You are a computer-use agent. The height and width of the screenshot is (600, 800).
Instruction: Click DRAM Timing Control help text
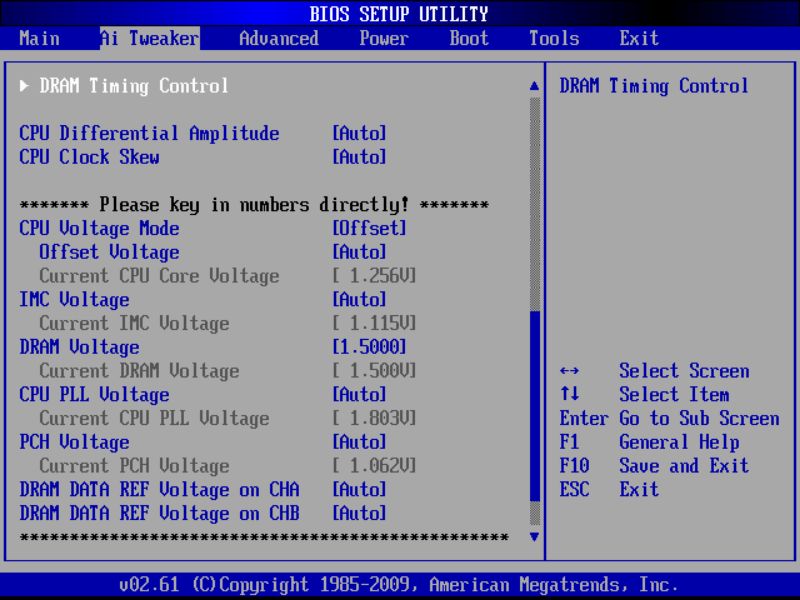654,86
